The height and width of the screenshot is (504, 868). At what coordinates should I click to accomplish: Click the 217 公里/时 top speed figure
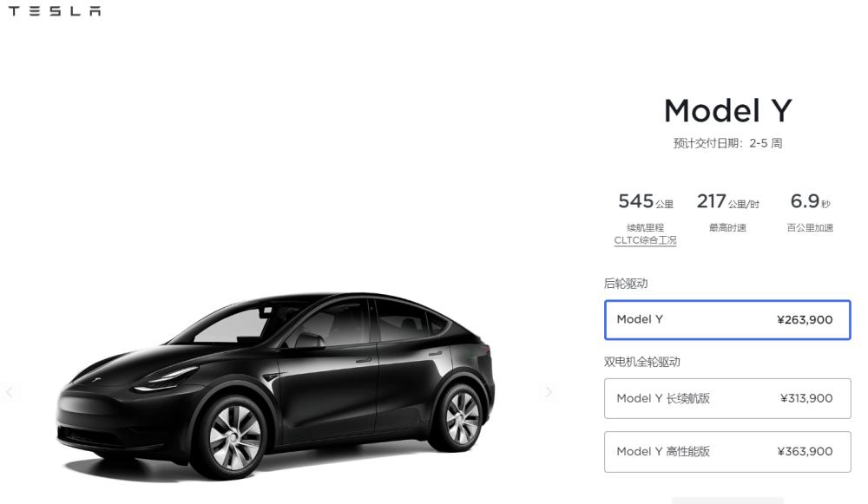(x=727, y=201)
